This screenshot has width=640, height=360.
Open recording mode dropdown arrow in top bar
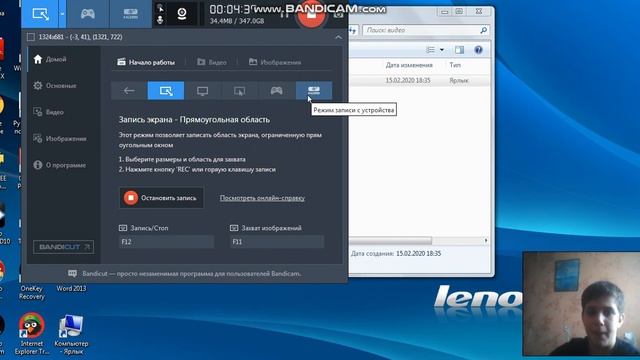62,14
